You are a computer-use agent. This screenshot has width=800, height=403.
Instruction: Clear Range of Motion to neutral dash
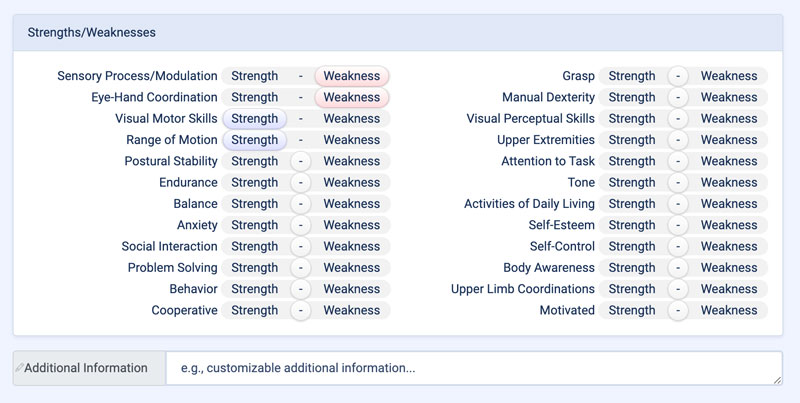[x=301, y=140]
